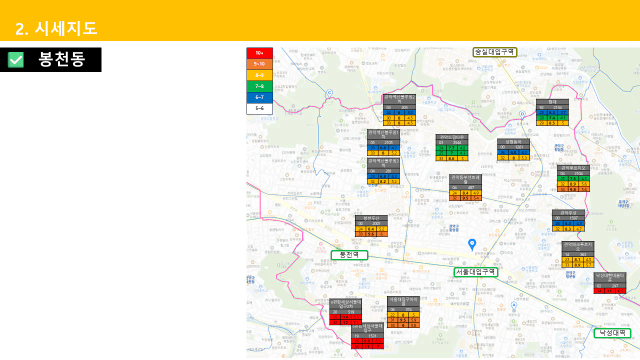The image size is (640, 360).
Task: Click the blue location pin on the map
Action: point(472,244)
